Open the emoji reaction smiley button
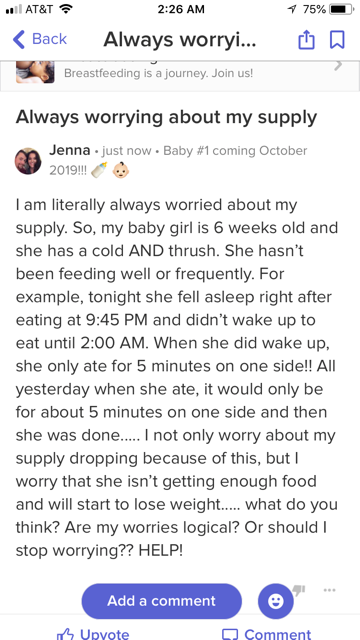Screen dimensions: 360x640 [276, 601]
